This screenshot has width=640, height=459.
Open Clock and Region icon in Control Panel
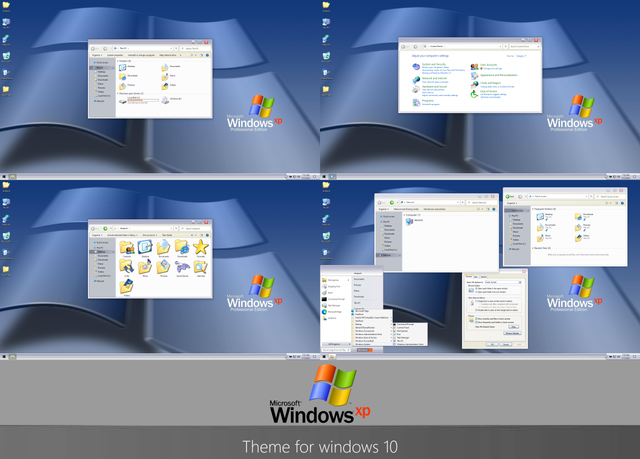474,85
